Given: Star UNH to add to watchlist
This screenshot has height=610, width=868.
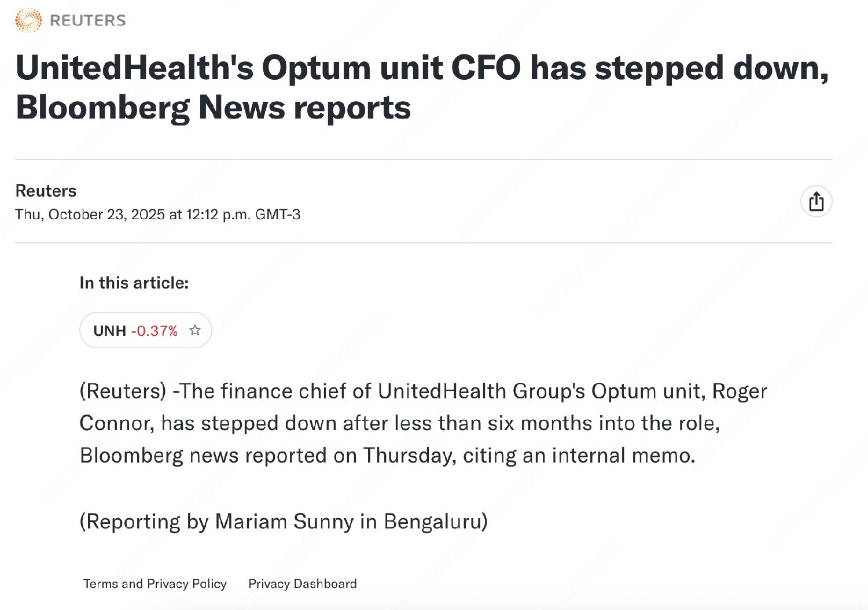Looking at the screenshot, I should pyautogui.click(x=195, y=330).
